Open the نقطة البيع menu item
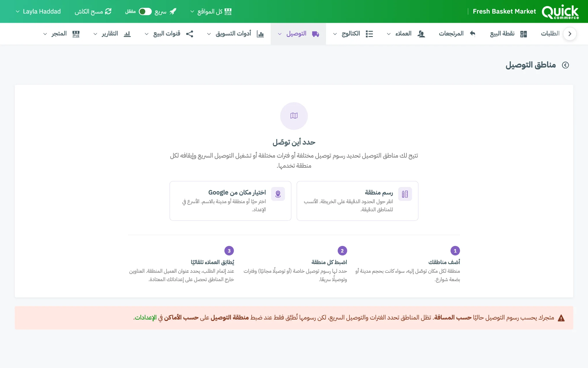This screenshot has width=588, height=368. point(509,34)
